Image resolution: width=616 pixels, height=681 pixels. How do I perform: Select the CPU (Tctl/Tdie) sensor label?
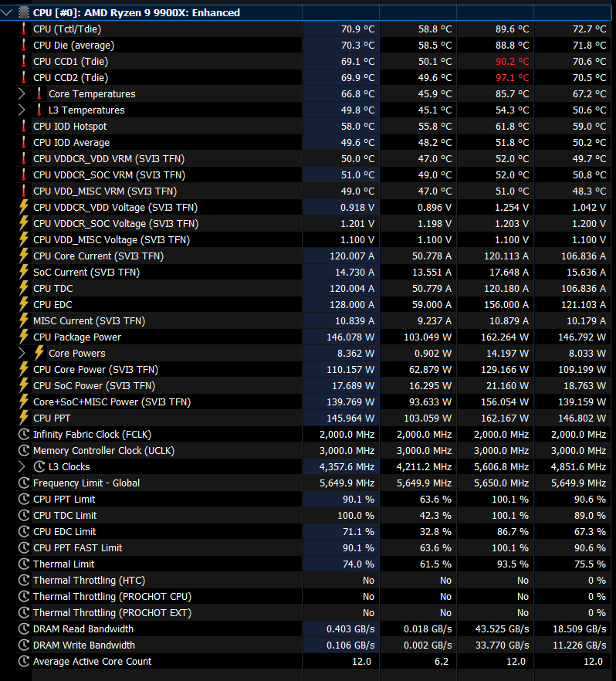point(67,29)
